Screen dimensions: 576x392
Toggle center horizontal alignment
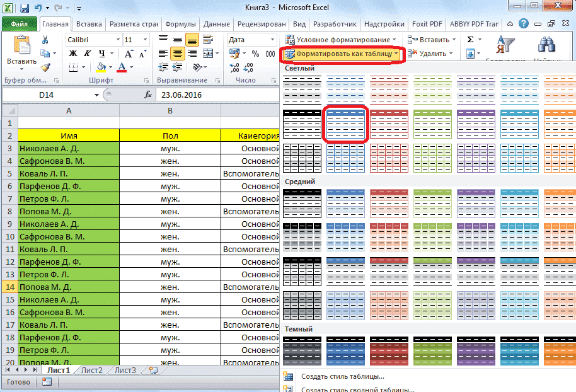[x=178, y=54]
